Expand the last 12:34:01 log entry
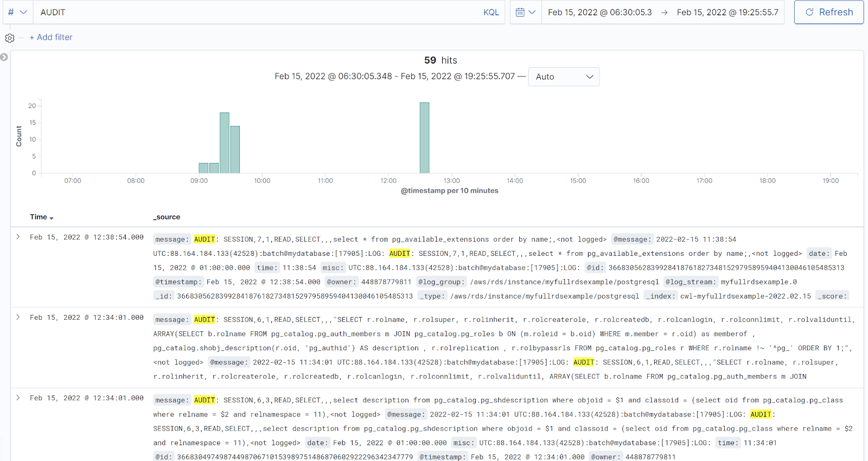The image size is (868, 461). coord(18,397)
